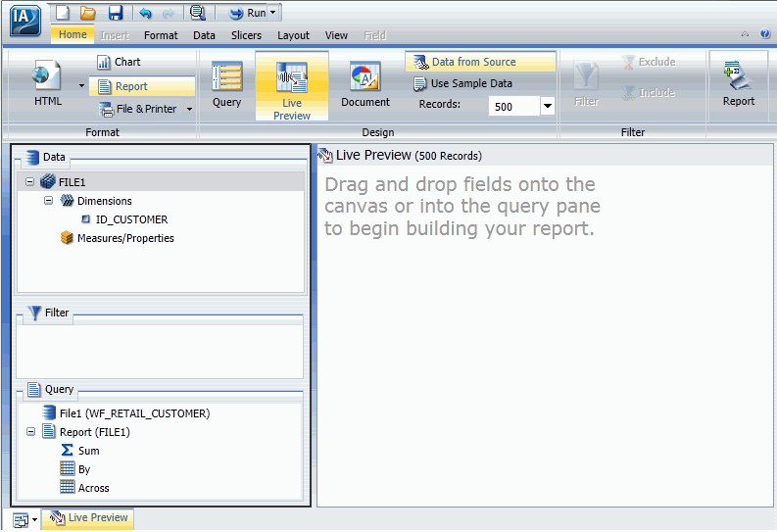The width and height of the screenshot is (777, 532).
Task: Click the File & Printer option
Action: (138, 109)
